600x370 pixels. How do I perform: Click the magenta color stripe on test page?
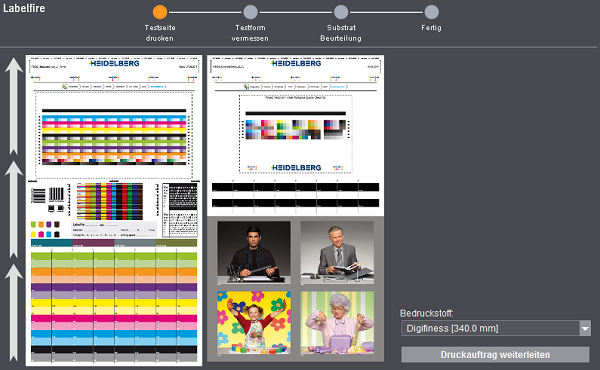(114, 318)
